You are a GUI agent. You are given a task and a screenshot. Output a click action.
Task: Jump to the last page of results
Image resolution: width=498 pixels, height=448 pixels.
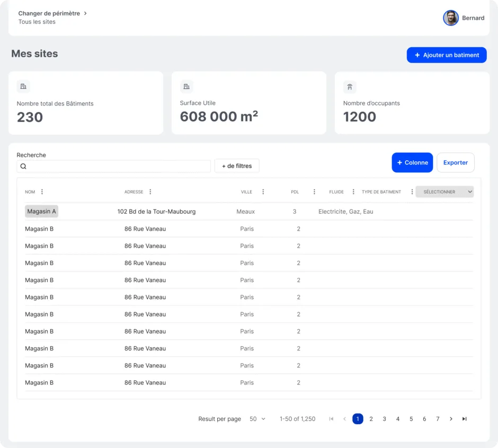point(464,419)
